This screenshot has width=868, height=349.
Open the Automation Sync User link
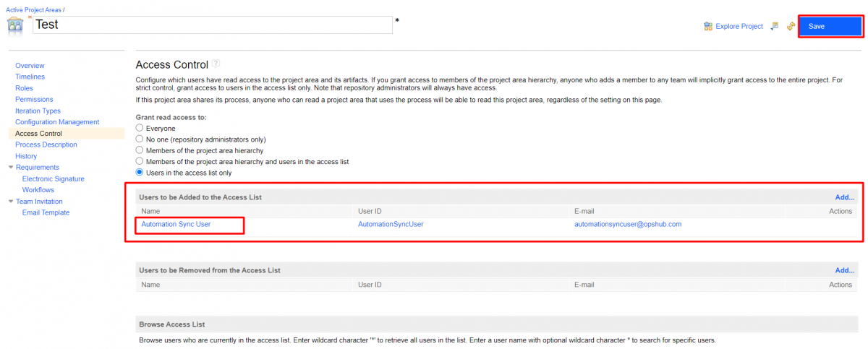tap(176, 224)
